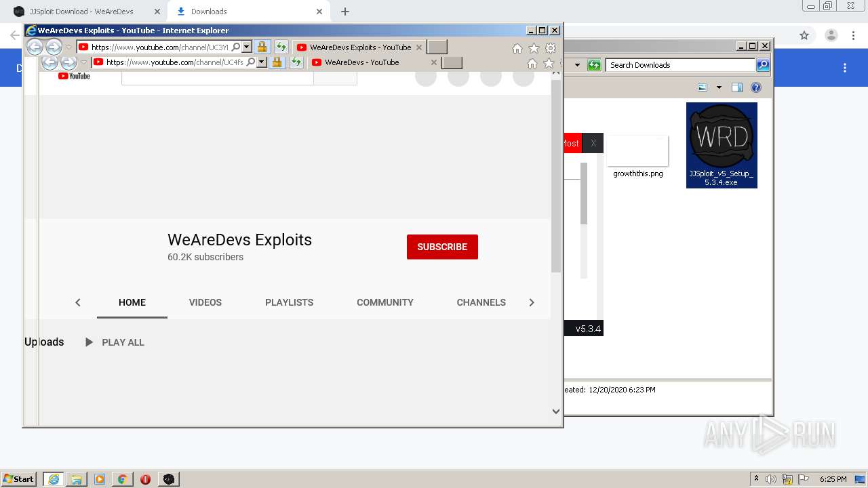Open the IE Tools gear menu
The image size is (868, 488).
[x=551, y=48]
